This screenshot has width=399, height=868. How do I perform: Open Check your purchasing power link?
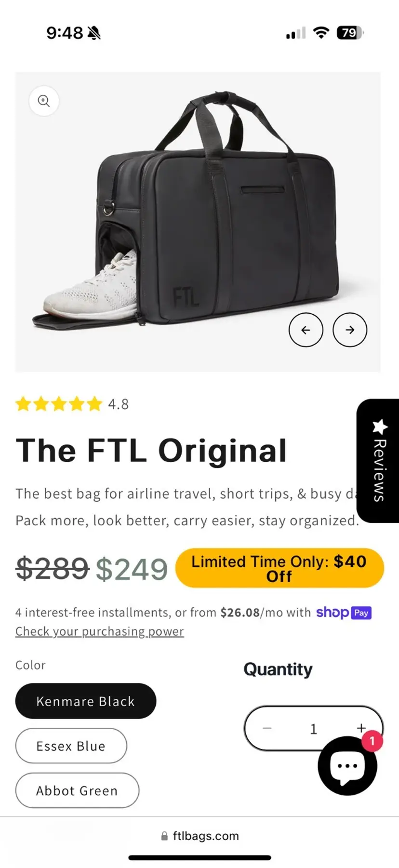[x=100, y=631]
